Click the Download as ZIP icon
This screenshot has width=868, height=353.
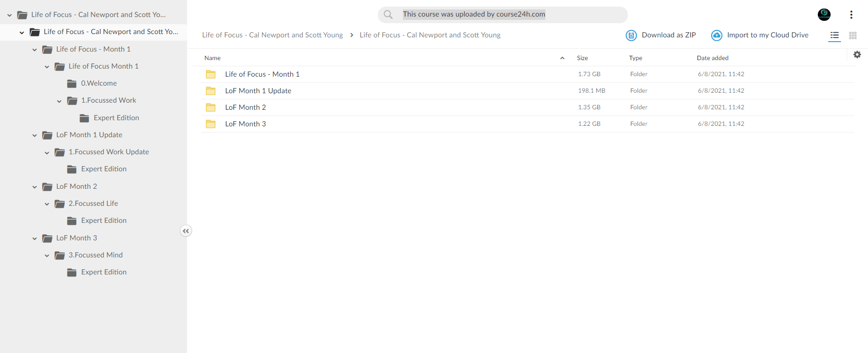coord(631,35)
